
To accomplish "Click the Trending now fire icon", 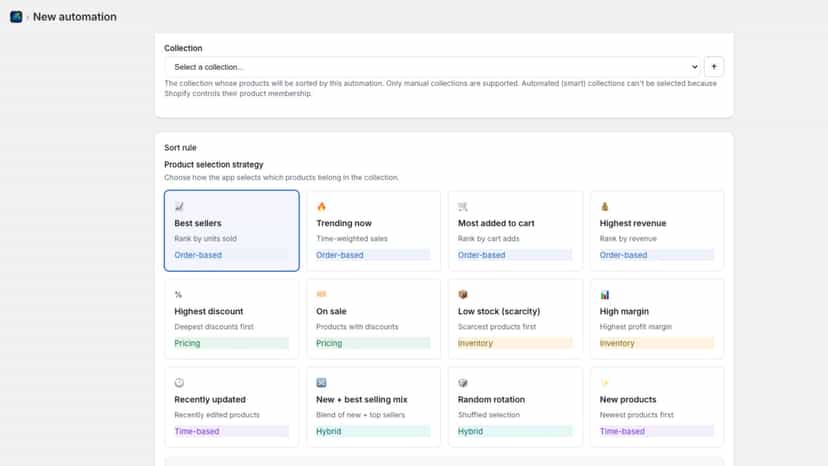I will tap(321, 207).
